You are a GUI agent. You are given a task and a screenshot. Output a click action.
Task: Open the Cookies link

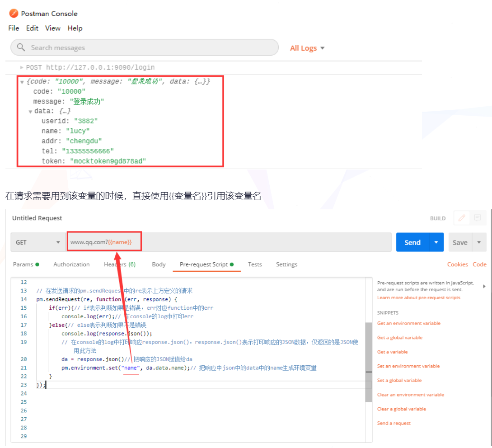coord(457,264)
